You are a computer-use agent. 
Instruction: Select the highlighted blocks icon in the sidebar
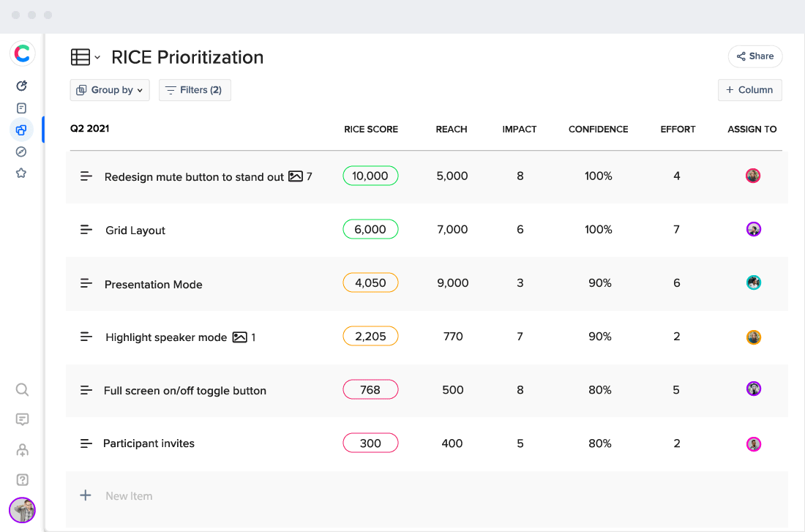[x=21, y=130]
